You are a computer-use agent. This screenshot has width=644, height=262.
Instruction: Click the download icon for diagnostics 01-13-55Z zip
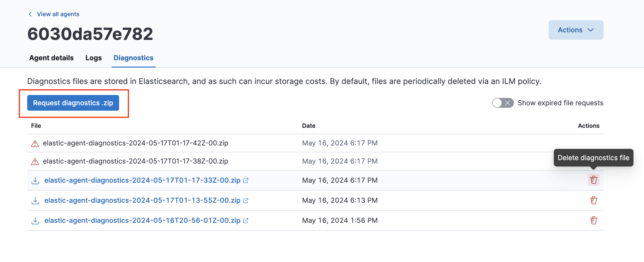(35, 200)
